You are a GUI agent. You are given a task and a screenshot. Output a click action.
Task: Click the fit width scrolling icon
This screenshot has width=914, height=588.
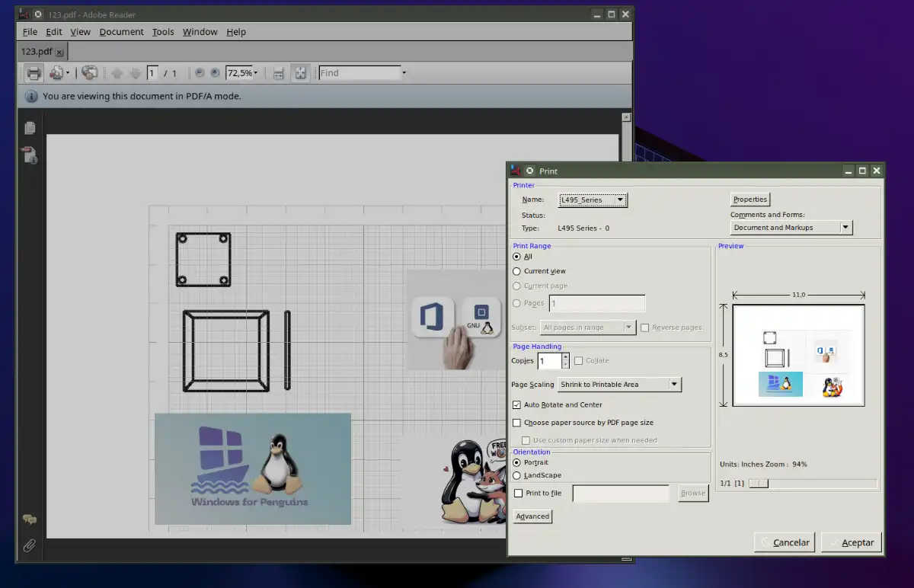click(279, 73)
